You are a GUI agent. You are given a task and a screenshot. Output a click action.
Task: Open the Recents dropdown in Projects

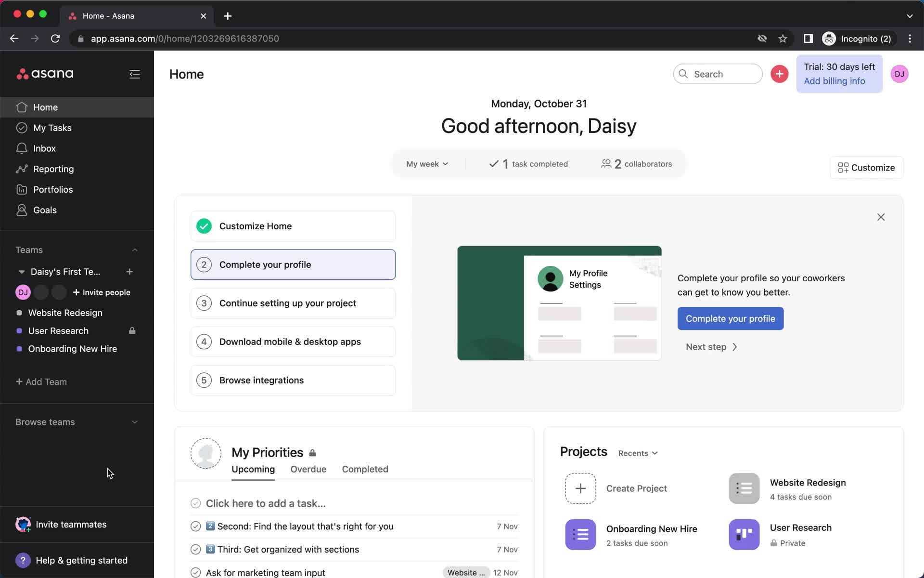[638, 453]
